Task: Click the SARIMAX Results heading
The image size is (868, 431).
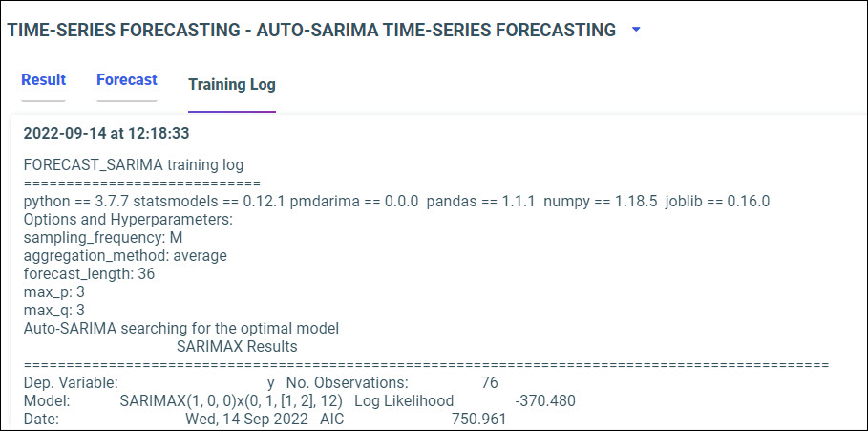Action: click(x=237, y=346)
